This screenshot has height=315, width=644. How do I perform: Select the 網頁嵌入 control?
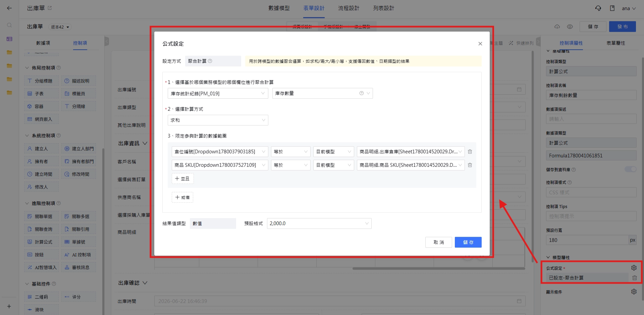(x=42, y=119)
